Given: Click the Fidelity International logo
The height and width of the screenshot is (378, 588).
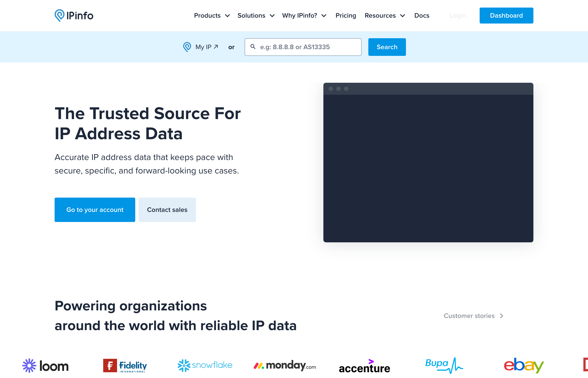Looking at the screenshot, I should pos(125,366).
